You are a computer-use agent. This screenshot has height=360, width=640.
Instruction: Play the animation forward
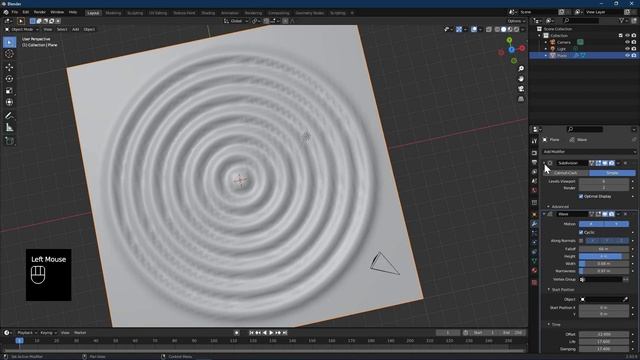pos(271,333)
